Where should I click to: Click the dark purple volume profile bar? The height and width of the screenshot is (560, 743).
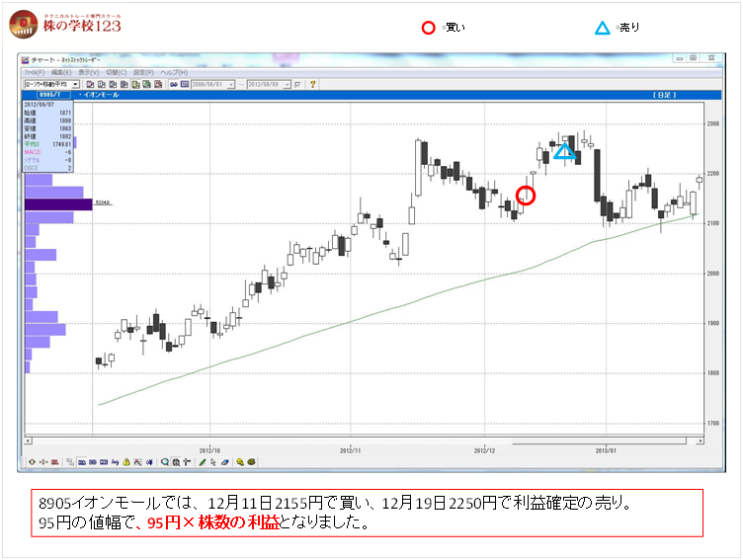pos(58,203)
